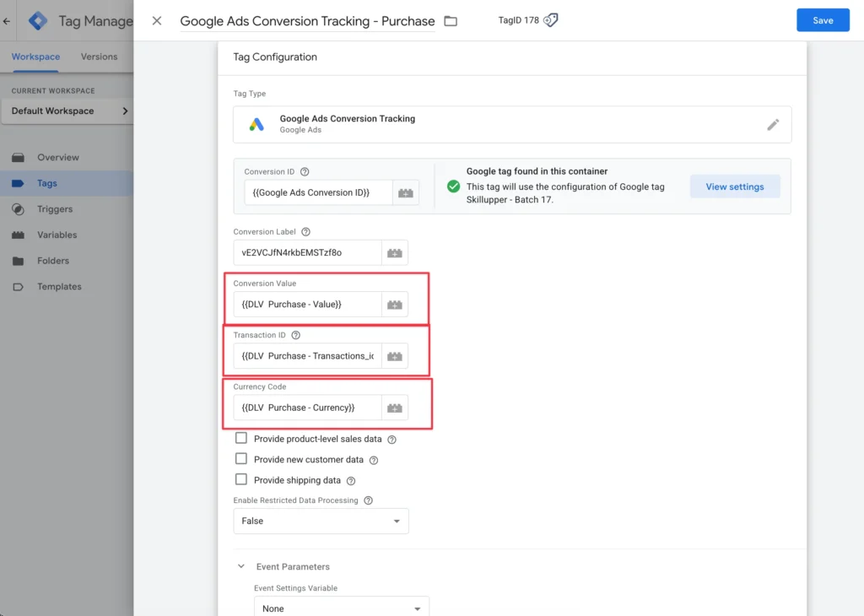Click the Currency Code input field
The width and height of the screenshot is (864, 616).
[307, 408]
